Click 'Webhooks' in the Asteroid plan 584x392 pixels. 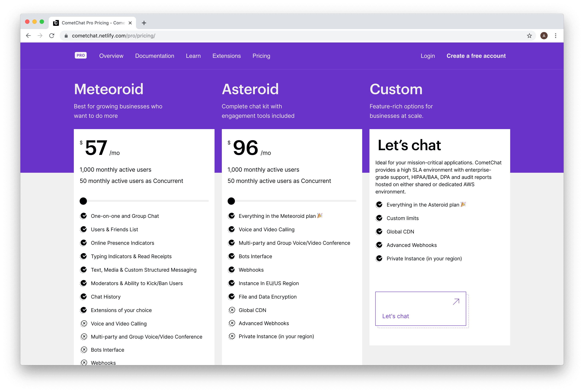point(251,270)
